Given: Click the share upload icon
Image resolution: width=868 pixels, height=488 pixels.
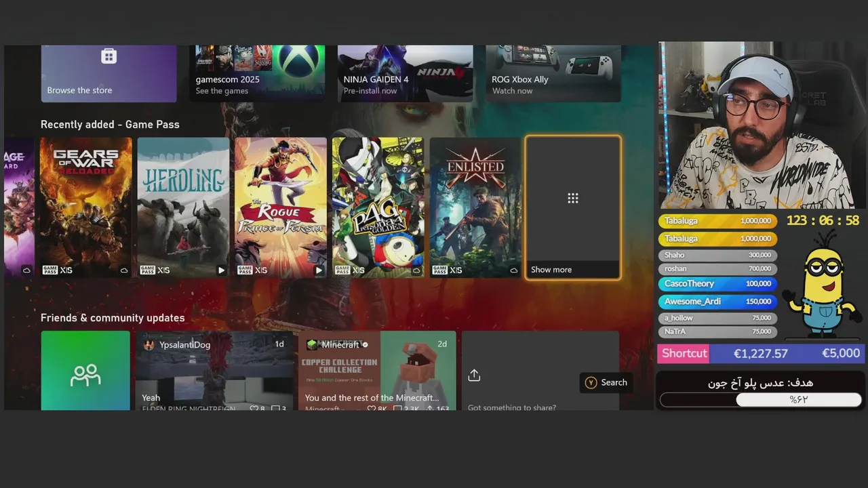Looking at the screenshot, I should point(474,375).
